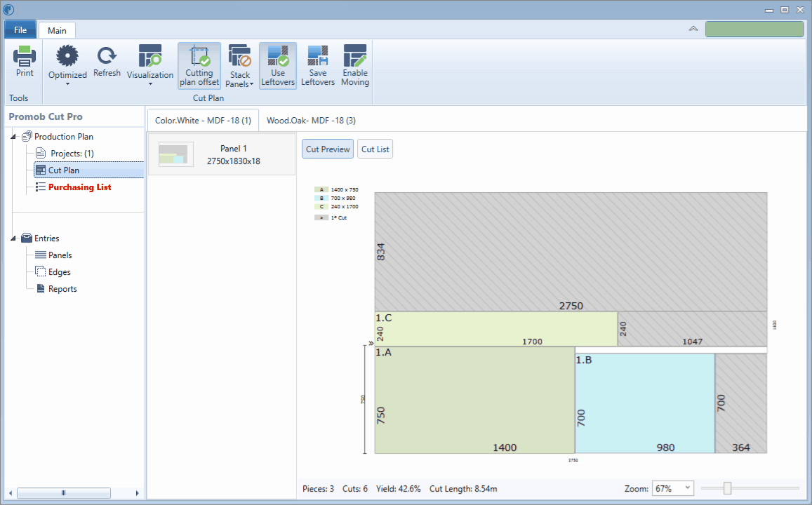Viewport: 812px width, 505px height.
Task: Click the Yield: 42.6% status text
Action: pos(398,488)
